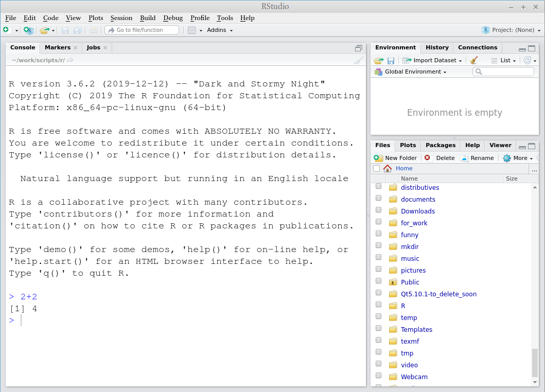Click the scroll-down arrow in Files list
Image resolution: width=545 pixels, height=392 pixels.
pyautogui.click(x=535, y=382)
